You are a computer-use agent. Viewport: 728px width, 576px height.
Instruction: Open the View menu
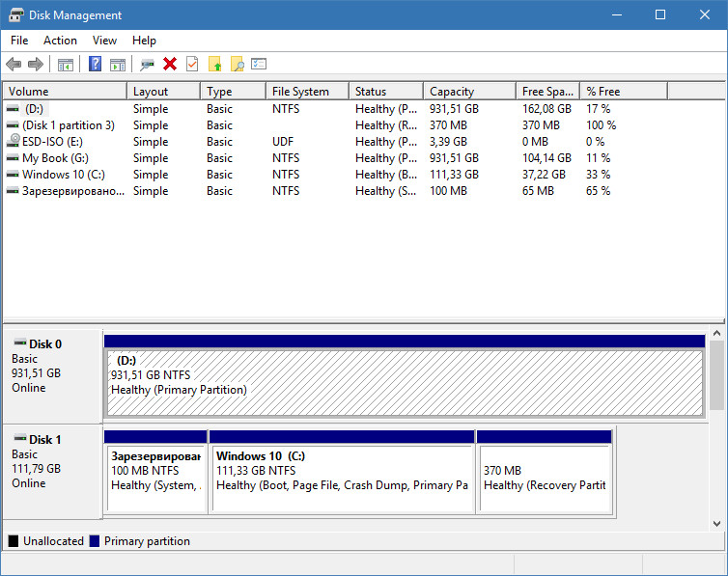[x=104, y=41]
